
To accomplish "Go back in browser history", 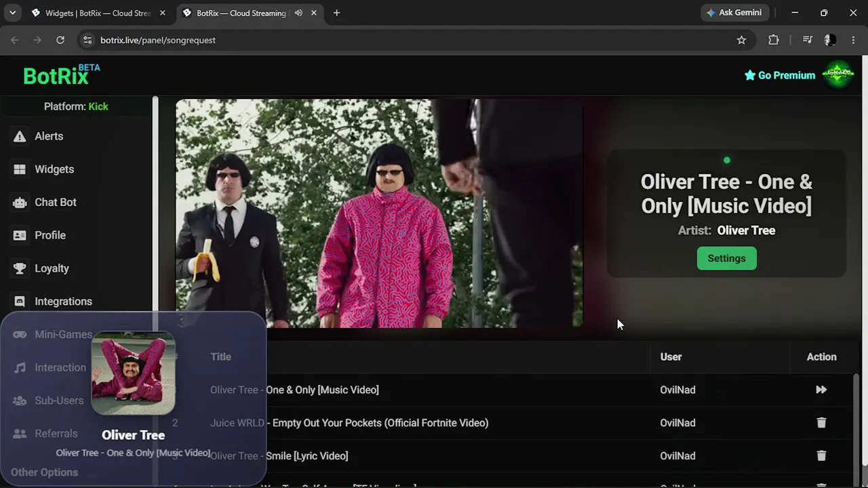I will click(x=15, y=40).
